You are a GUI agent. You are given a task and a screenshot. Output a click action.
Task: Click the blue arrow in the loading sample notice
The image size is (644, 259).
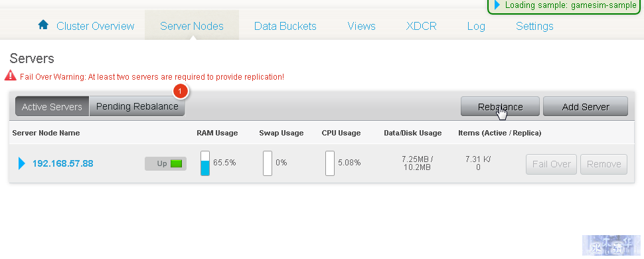pos(497,5)
